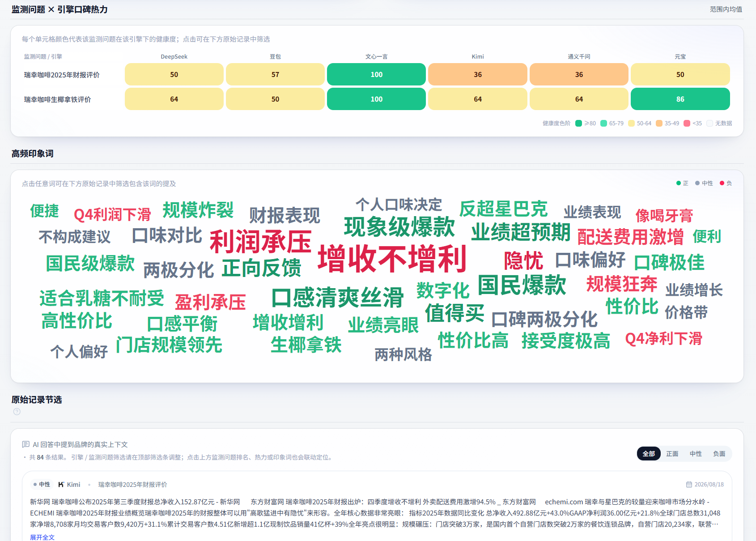The width and height of the screenshot is (756, 541).
Task: Click the word 国民级爆款
Action: 90,264
